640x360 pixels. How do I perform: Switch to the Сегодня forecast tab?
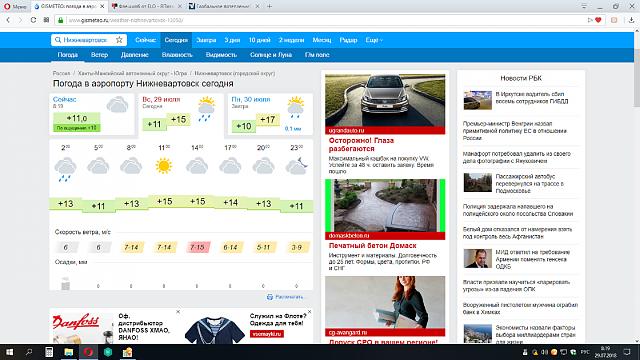tap(176, 40)
